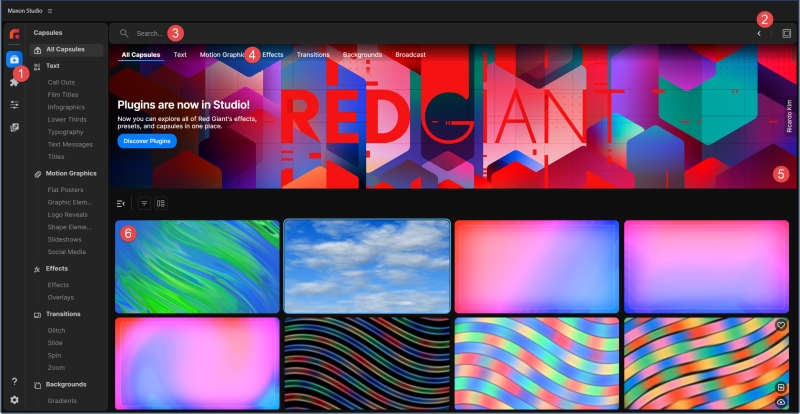Open Infographics subcategory
The image size is (800, 414).
[66, 107]
